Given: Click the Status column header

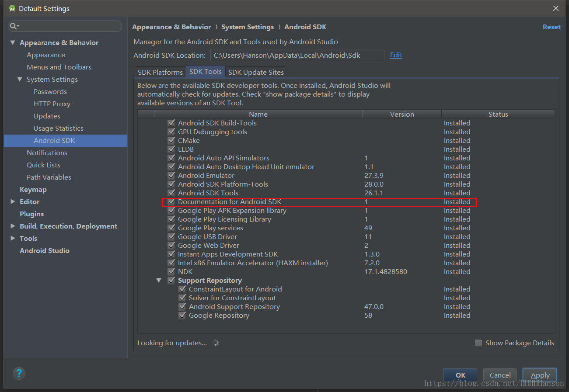Looking at the screenshot, I should coord(498,114).
